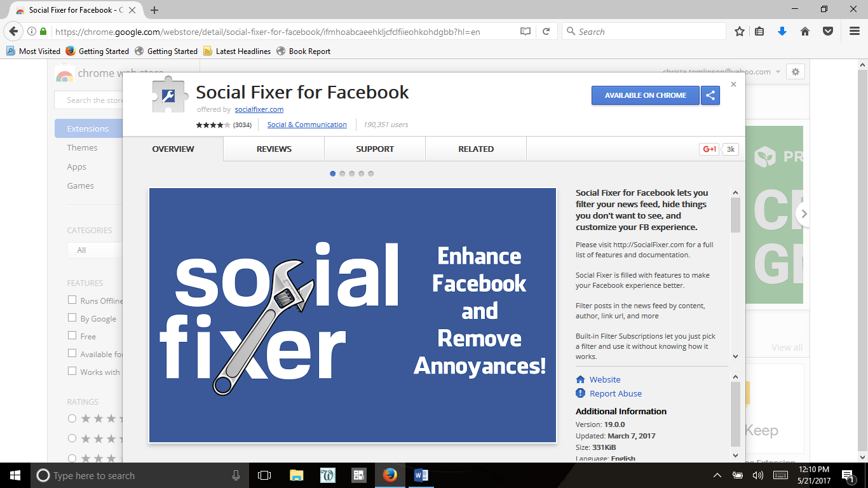Screen dimensions: 868x488
Task: Switch to the Support tab
Action: (375, 149)
